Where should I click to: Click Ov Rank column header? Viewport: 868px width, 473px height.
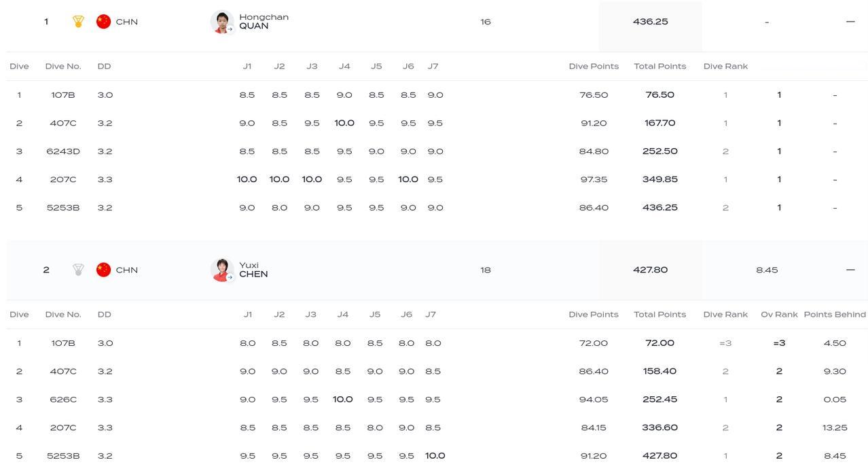point(779,315)
